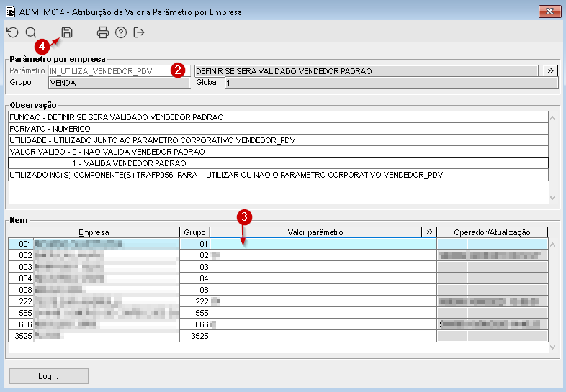The height and width of the screenshot is (392, 566).
Task: Open help via question mark icon
Action: point(121,32)
